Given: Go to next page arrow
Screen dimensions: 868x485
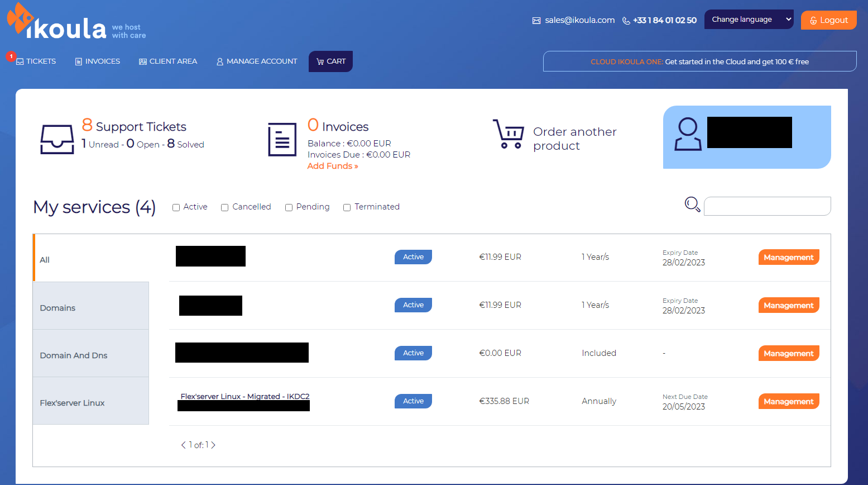Looking at the screenshot, I should pos(213,445).
